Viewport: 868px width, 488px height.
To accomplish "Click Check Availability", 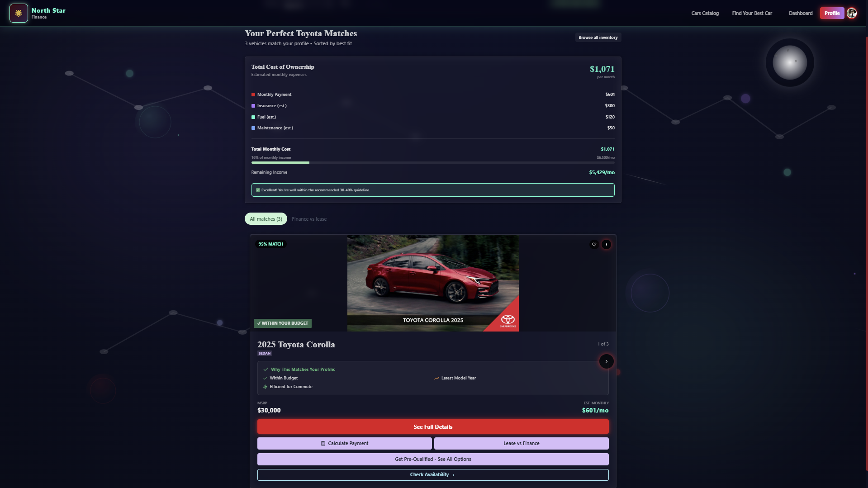I will (x=433, y=475).
